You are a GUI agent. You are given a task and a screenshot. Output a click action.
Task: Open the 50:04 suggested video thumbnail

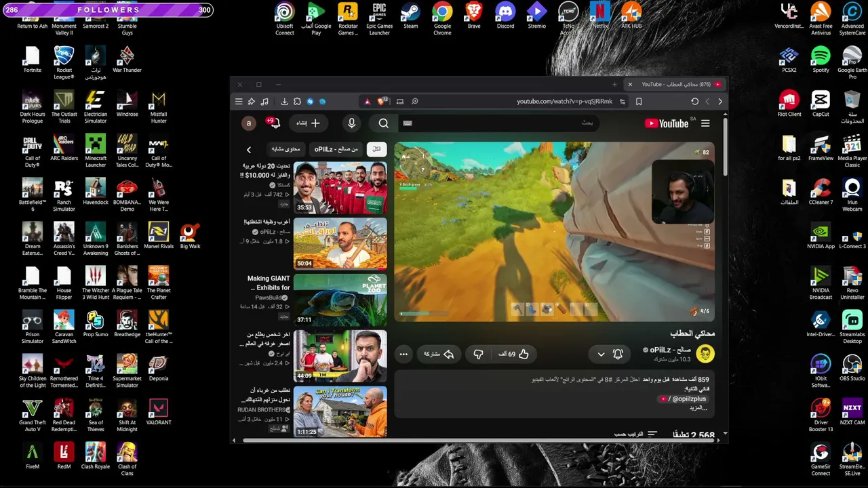click(340, 244)
